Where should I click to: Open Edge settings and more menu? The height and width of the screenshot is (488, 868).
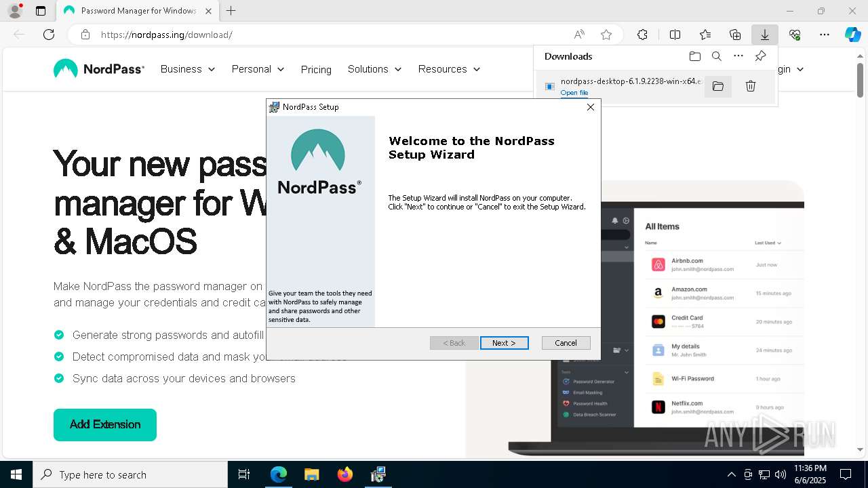click(825, 35)
